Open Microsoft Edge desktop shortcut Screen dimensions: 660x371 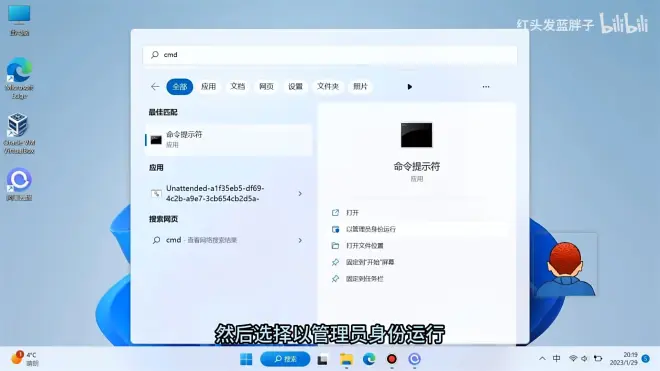tap(19, 78)
